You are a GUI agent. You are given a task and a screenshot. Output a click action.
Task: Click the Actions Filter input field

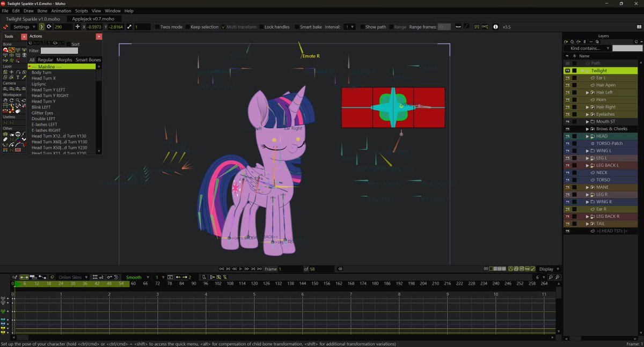point(59,51)
